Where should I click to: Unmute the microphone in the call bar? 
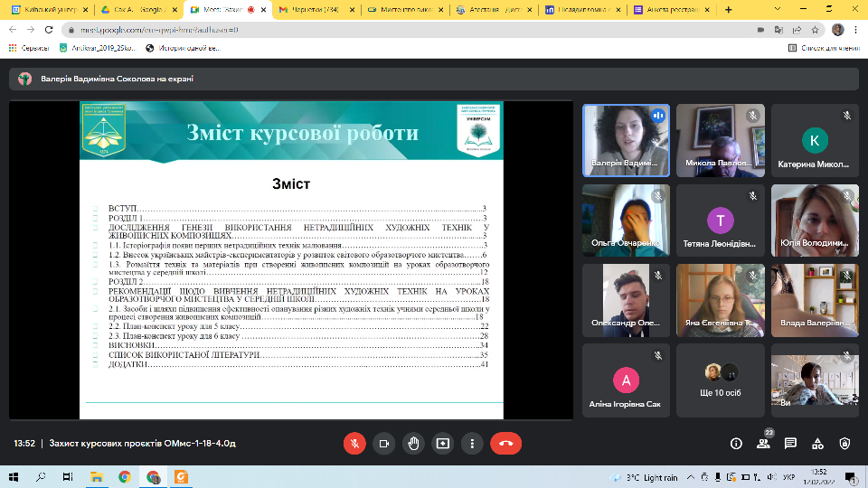click(x=354, y=444)
